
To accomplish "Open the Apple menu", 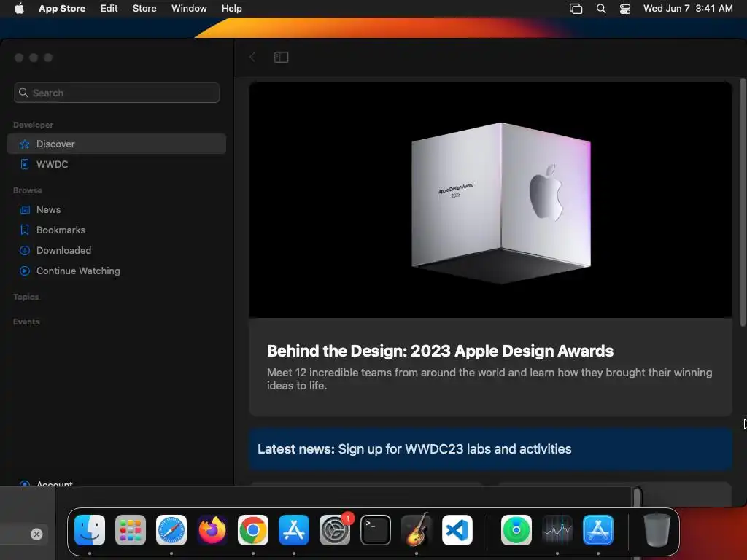I will point(19,9).
